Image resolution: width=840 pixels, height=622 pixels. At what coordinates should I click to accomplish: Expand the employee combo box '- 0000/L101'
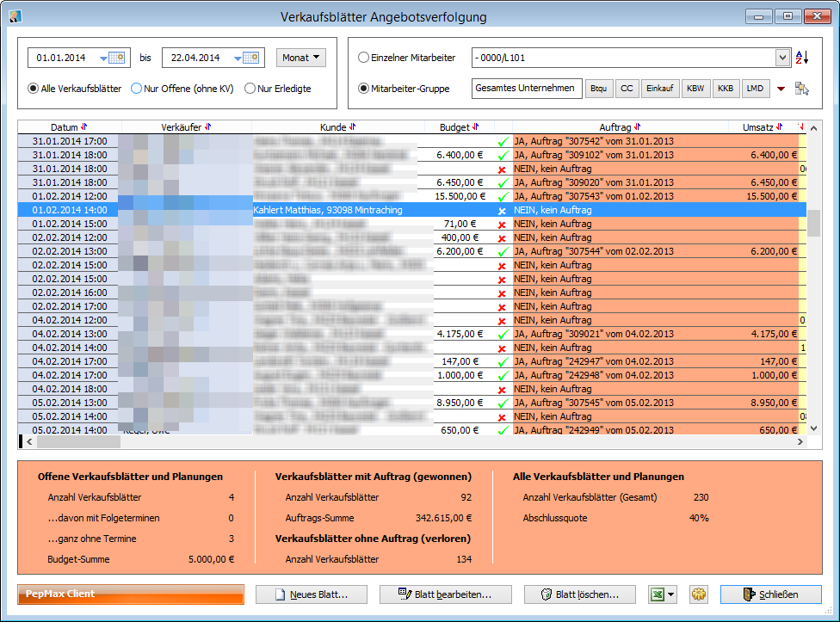pos(782,59)
